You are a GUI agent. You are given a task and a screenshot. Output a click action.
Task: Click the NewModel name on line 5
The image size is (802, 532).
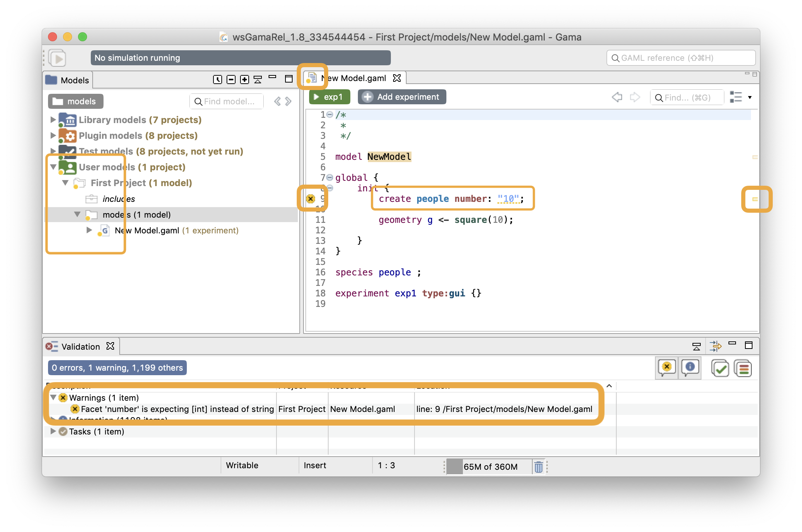click(x=389, y=156)
